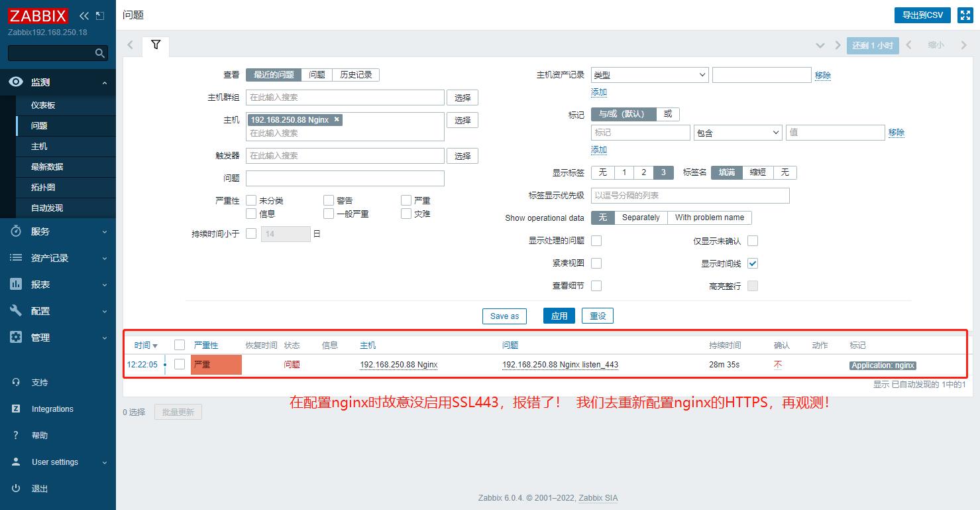Click the search magnifier icon in sidebar
980x510 pixels.
point(100,53)
